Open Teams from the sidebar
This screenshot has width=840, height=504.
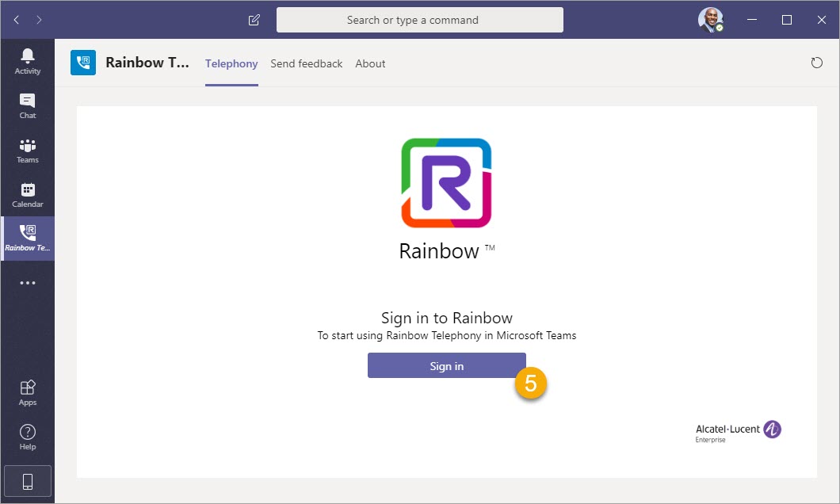click(27, 151)
